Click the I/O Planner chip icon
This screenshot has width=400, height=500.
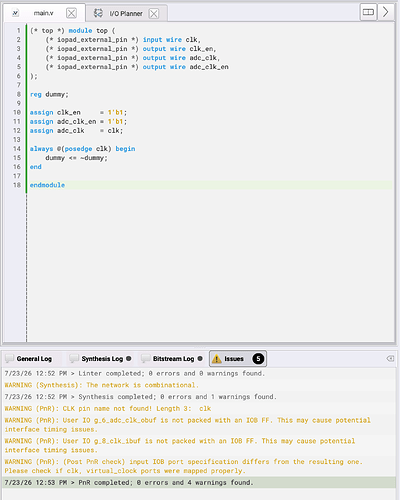98,13
